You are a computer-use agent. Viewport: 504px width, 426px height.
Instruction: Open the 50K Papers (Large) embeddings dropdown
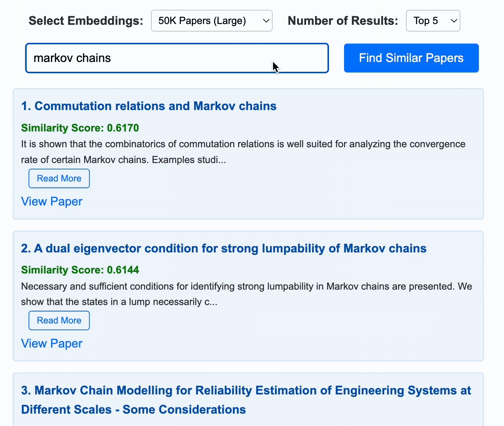(211, 21)
